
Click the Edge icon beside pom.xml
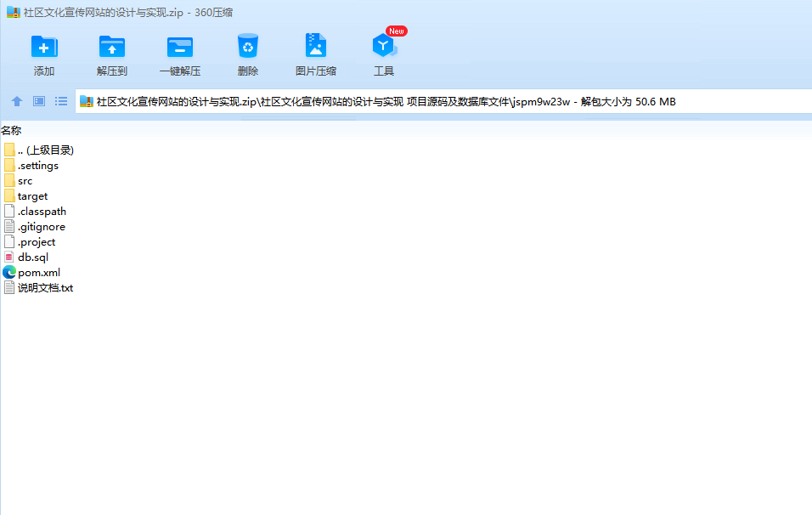click(9, 272)
